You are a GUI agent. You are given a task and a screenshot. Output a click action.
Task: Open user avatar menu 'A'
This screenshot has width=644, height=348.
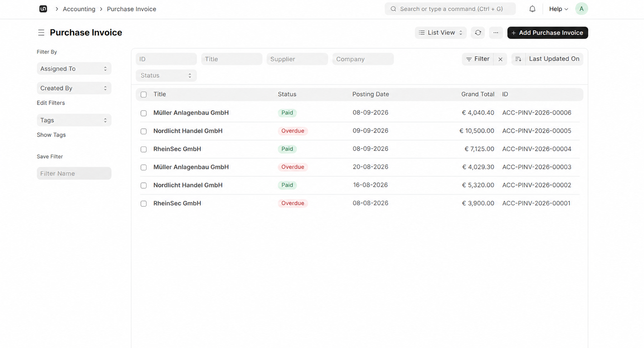(x=581, y=9)
